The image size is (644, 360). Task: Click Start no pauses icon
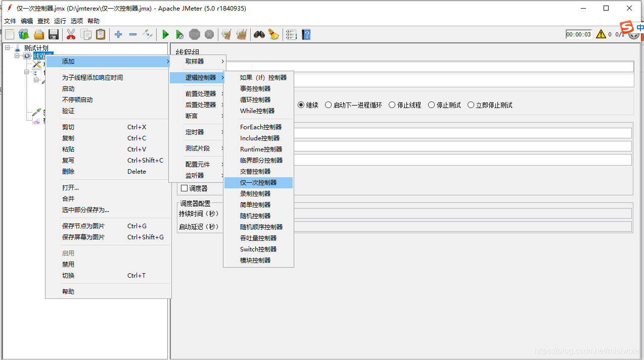tap(180, 34)
